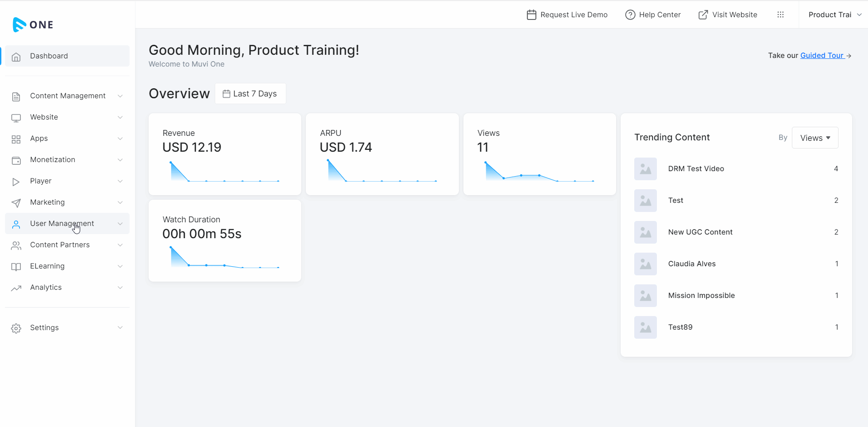Click the Muvi One logo
Screen dimensions: 868x427
(33, 24)
